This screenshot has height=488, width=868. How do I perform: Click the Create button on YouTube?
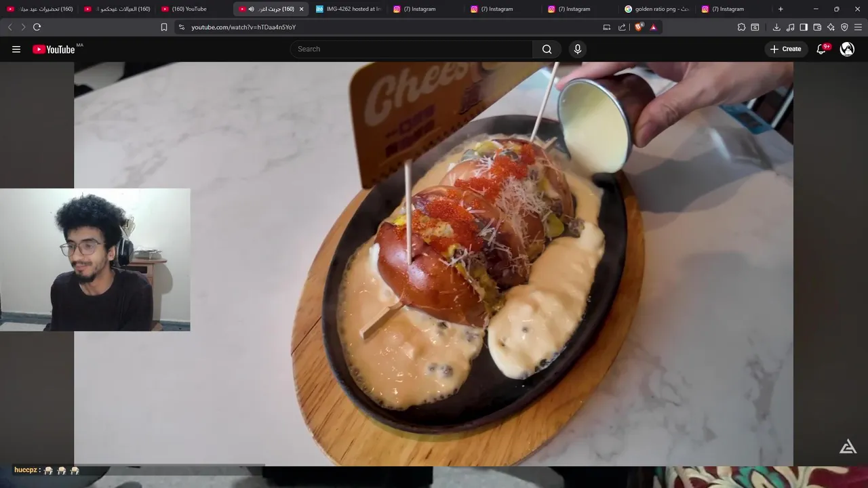pos(785,49)
